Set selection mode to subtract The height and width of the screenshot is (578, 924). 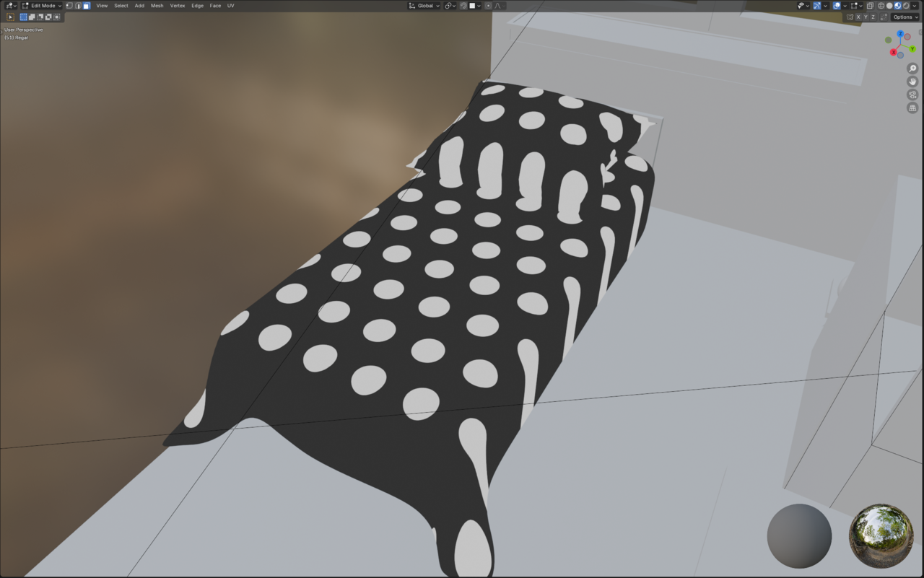(40, 17)
